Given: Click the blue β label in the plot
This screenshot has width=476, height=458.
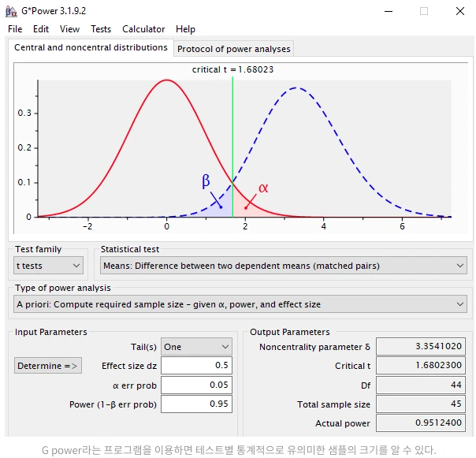Looking at the screenshot, I should click(x=206, y=181).
